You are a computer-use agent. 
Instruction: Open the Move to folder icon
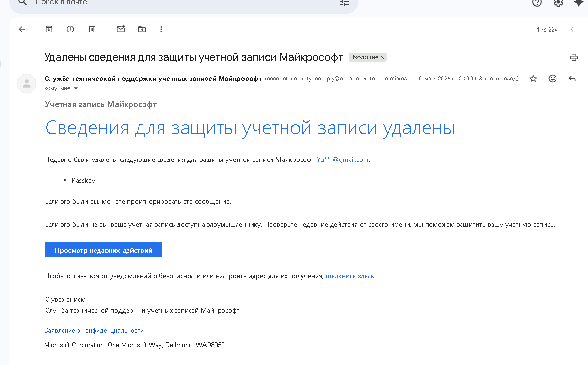coord(142,29)
